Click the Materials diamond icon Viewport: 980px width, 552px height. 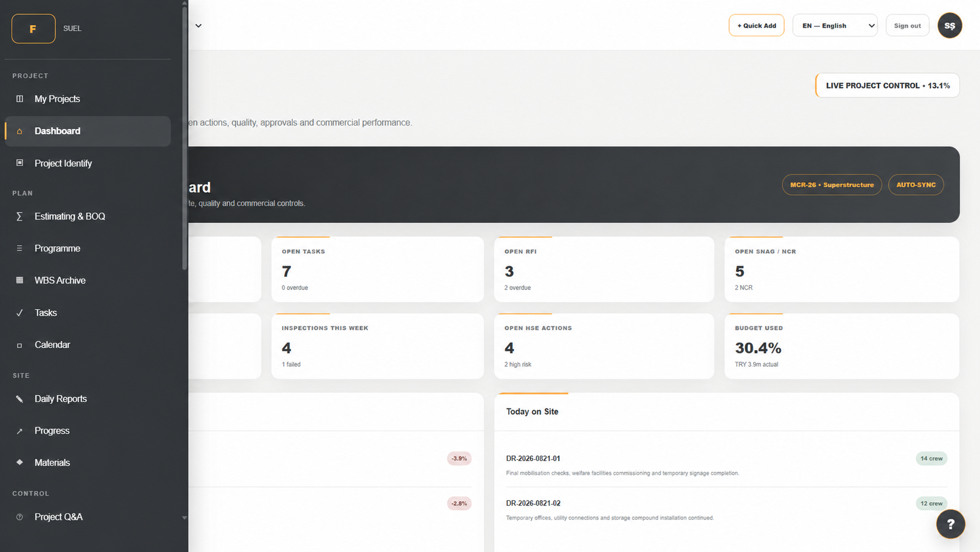tap(19, 463)
